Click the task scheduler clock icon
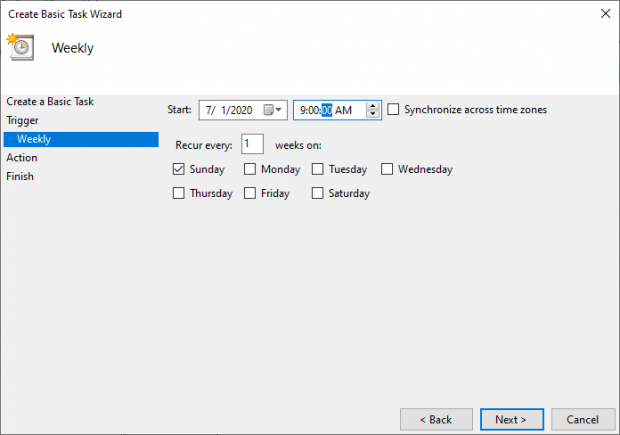The height and width of the screenshot is (435, 620). (x=21, y=47)
